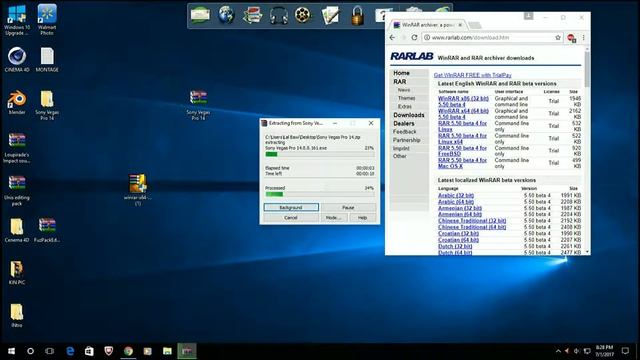Image resolution: width=640 pixels, height=360 pixels.
Task: Download RAR 5.50 beta 4 for Mac OS X
Action: point(462,163)
